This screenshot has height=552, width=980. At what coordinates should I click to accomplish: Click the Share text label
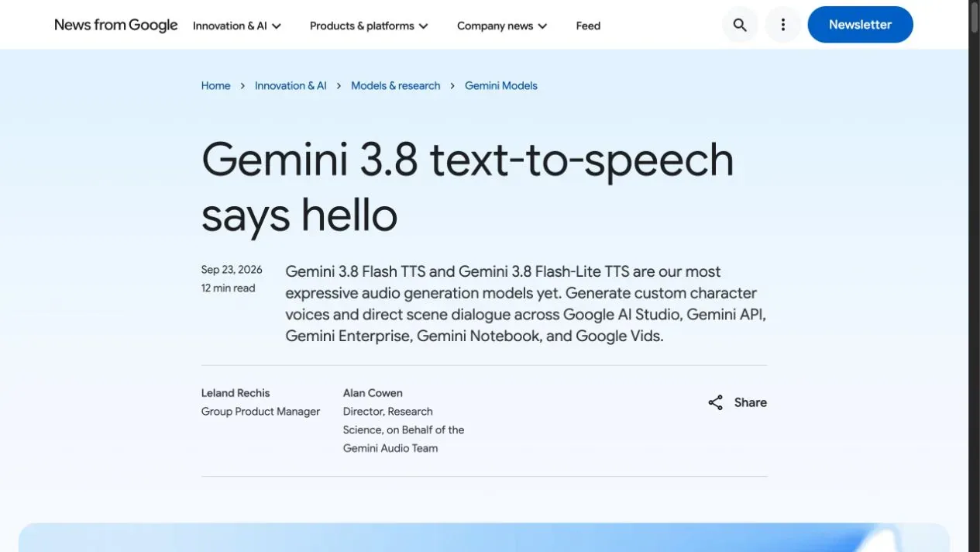751,402
